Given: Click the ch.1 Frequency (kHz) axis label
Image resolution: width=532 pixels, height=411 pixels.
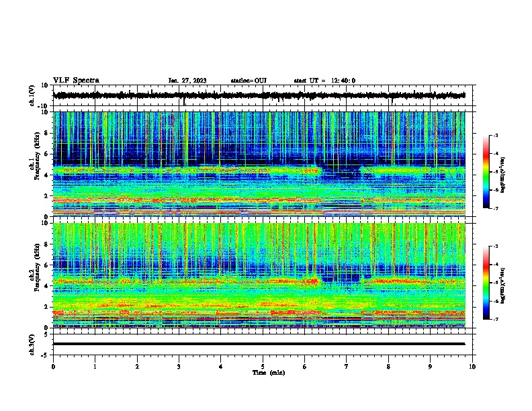Looking at the screenshot, I should [x=35, y=156].
